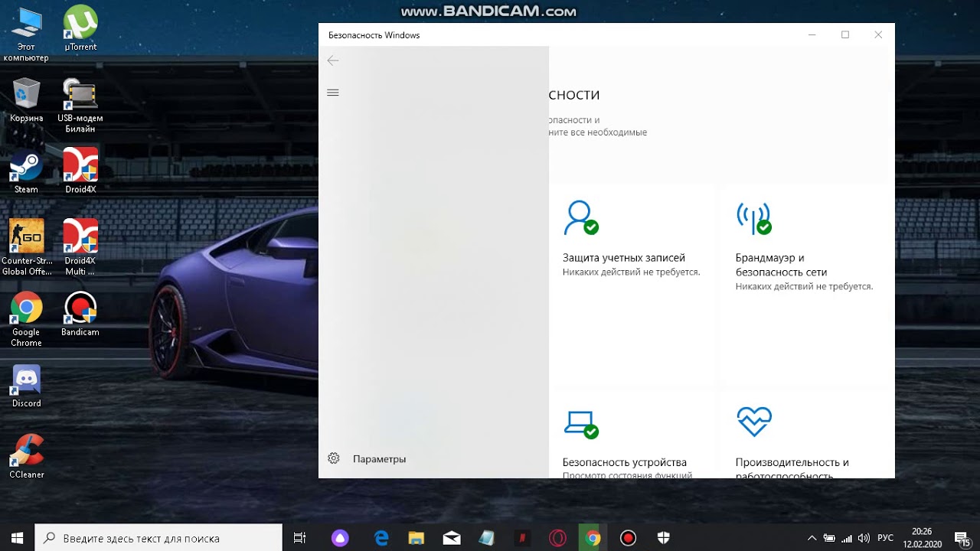This screenshot has height=551, width=980.
Task: Open Yandex Alice assistant on taskbar
Action: 339,538
